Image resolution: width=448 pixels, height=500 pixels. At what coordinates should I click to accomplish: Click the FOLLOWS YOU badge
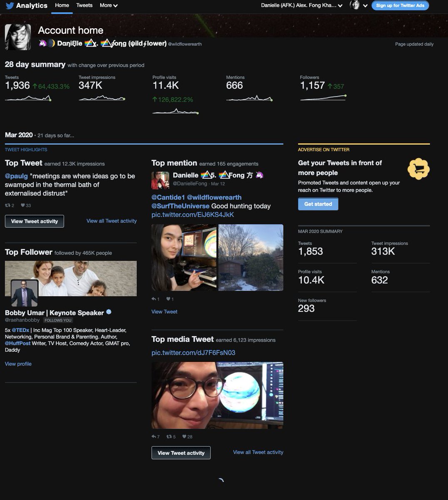[58, 320]
